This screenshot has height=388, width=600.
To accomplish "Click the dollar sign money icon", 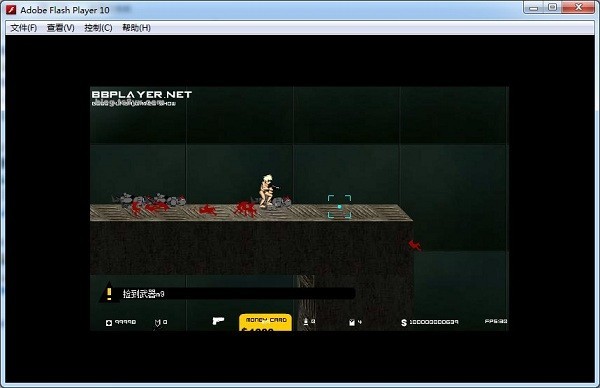I will point(404,323).
